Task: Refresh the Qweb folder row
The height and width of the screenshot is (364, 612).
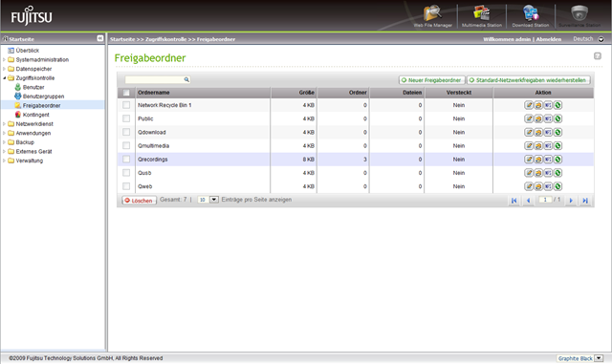Action: [x=557, y=186]
